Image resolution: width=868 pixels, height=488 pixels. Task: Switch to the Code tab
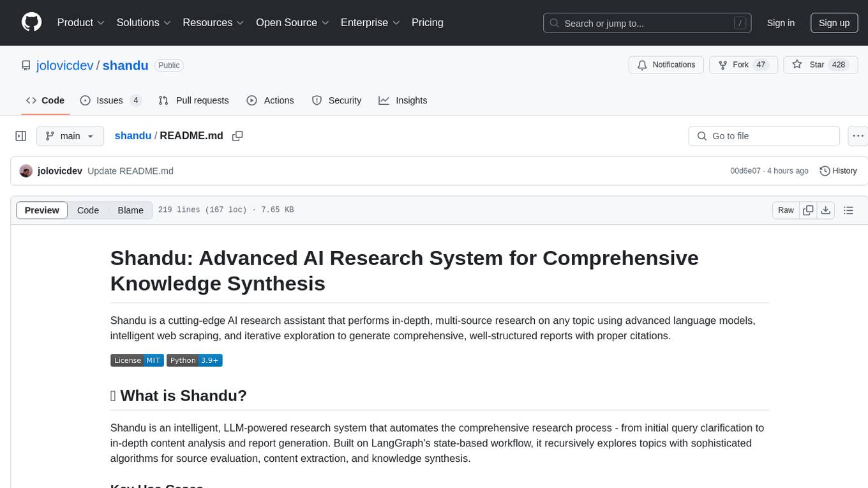(x=45, y=100)
